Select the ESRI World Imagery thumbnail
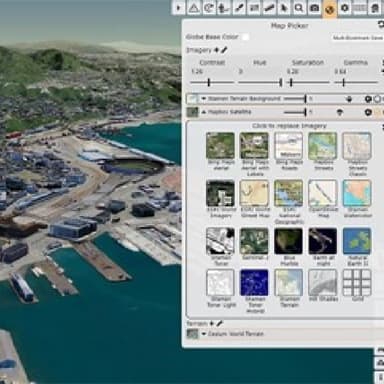 pos(220,193)
